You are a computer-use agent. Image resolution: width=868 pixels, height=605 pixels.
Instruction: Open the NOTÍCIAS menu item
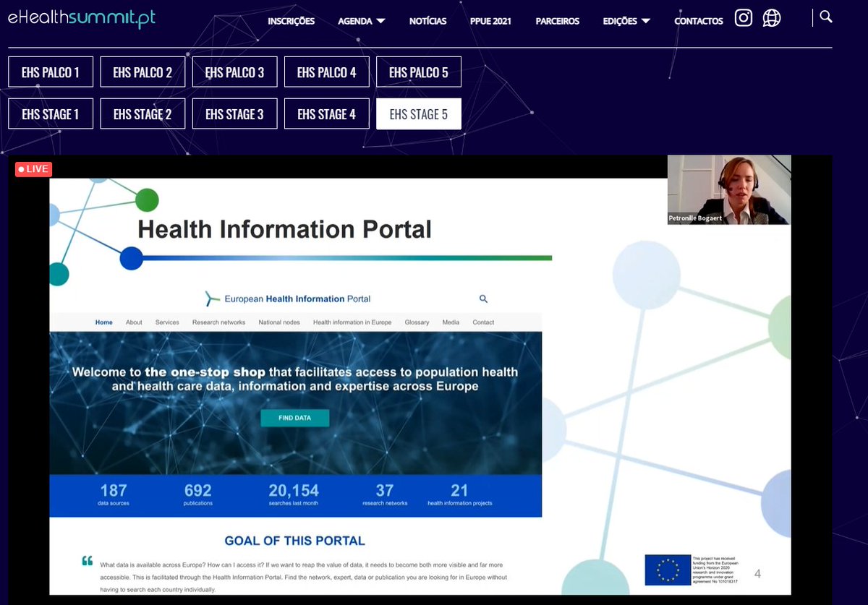(427, 21)
